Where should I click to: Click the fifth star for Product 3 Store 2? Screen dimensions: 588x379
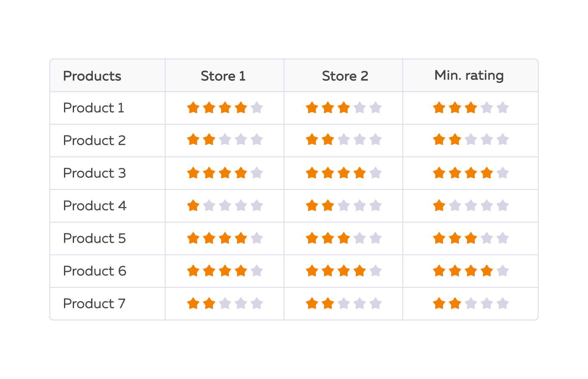tap(376, 173)
